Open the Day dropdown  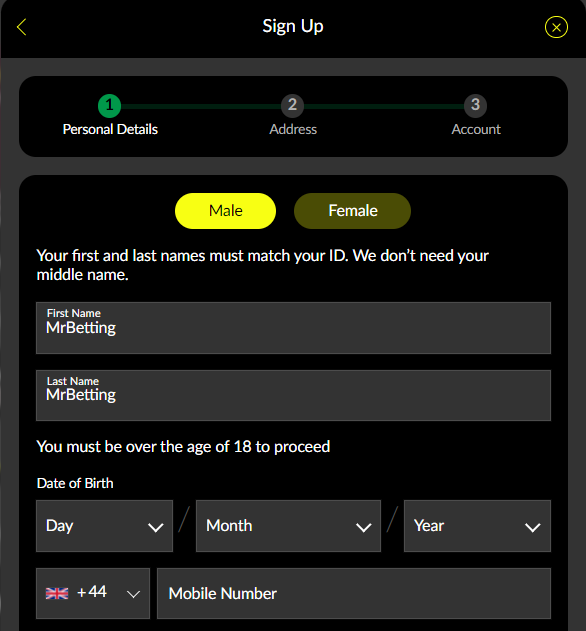tap(104, 526)
